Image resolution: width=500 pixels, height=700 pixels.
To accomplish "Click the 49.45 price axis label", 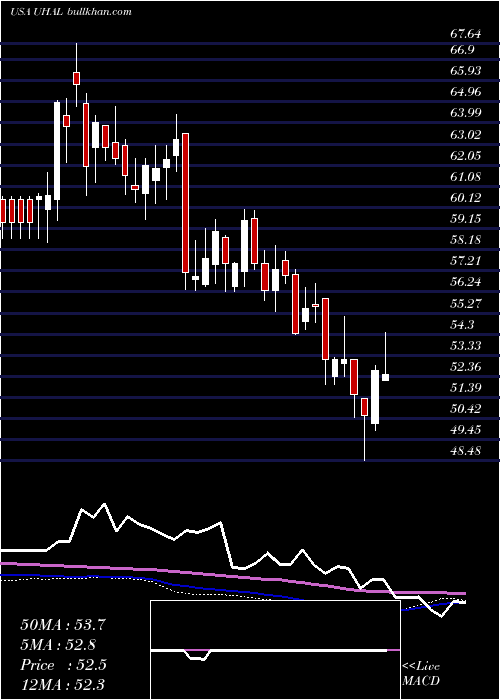I will pos(466,430).
